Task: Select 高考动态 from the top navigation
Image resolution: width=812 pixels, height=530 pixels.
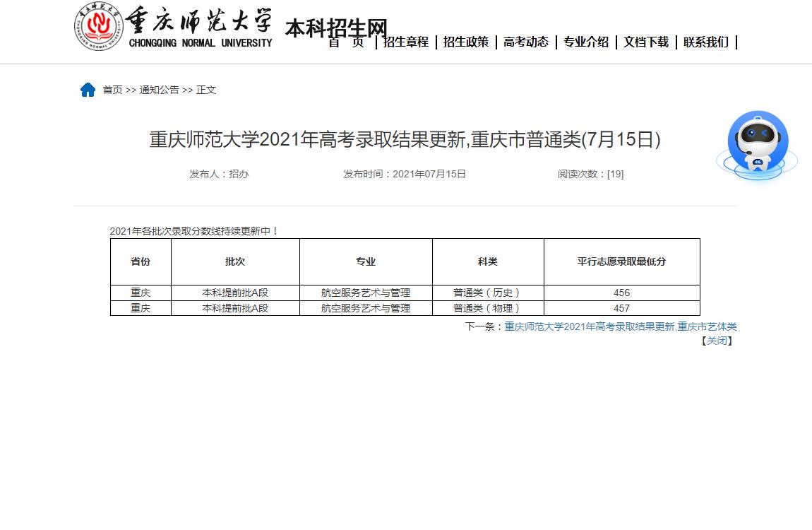Action: pyautogui.click(x=526, y=42)
